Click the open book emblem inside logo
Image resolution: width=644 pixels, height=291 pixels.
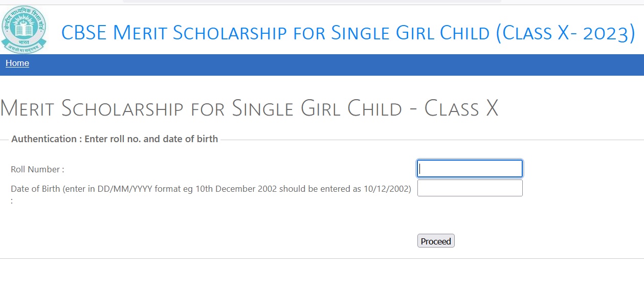(x=24, y=29)
